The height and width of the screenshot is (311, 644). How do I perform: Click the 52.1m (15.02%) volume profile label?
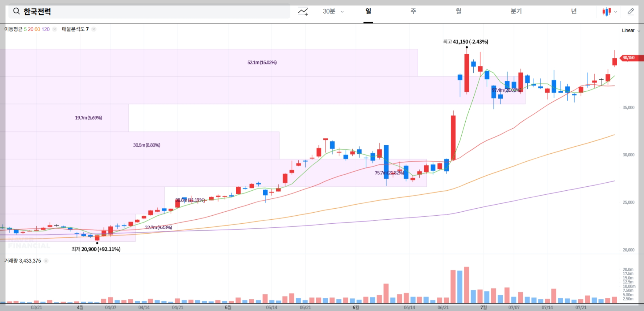[262, 63]
